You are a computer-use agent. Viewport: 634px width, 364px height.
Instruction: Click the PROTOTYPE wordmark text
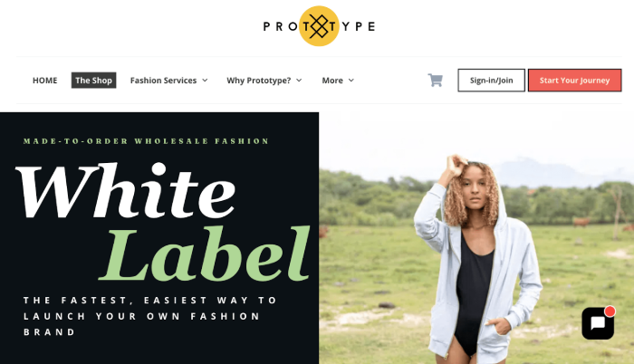tap(319, 26)
